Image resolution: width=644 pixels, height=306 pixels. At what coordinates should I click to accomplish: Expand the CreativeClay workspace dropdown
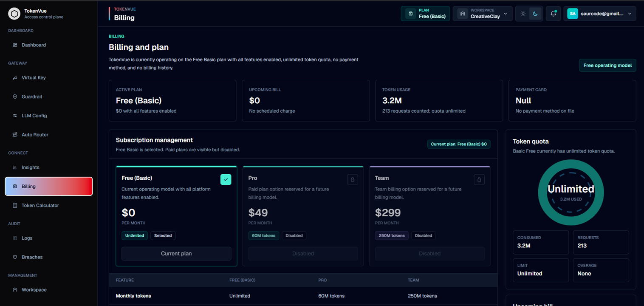tap(483, 14)
